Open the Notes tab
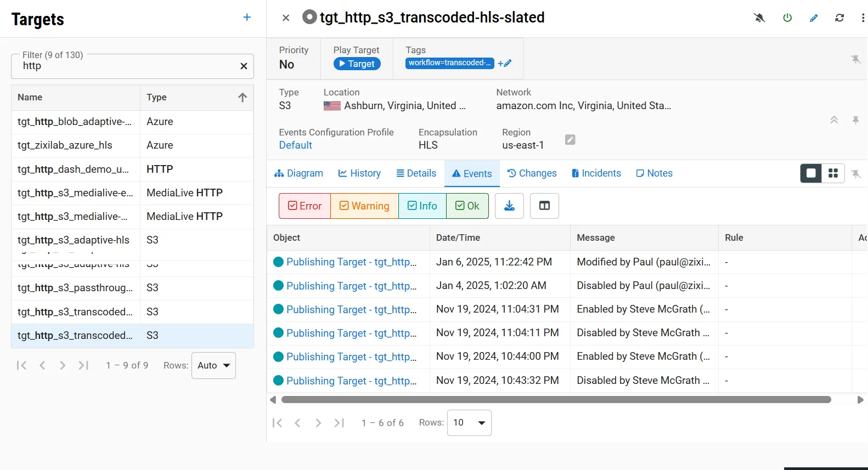 point(654,173)
